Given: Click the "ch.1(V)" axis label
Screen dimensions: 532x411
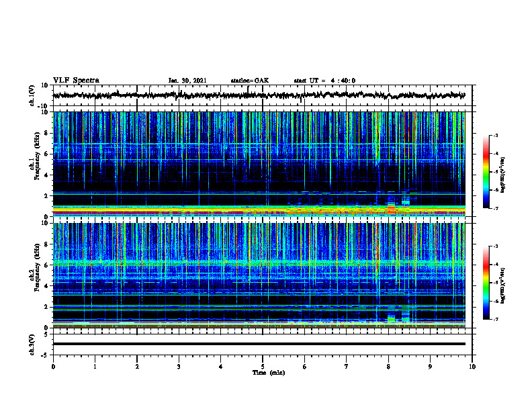Looking at the screenshot, I should [32, 95].
